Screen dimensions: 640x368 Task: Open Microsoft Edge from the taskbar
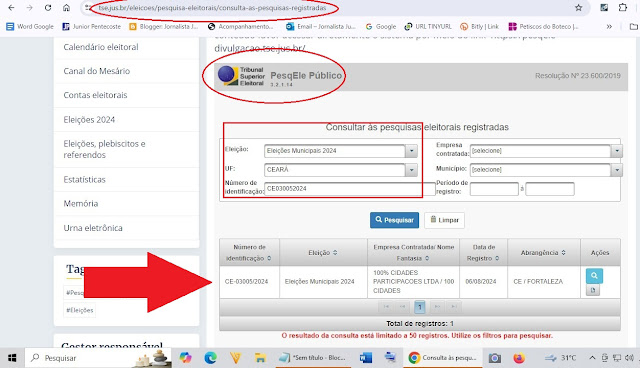click(210, 358)
